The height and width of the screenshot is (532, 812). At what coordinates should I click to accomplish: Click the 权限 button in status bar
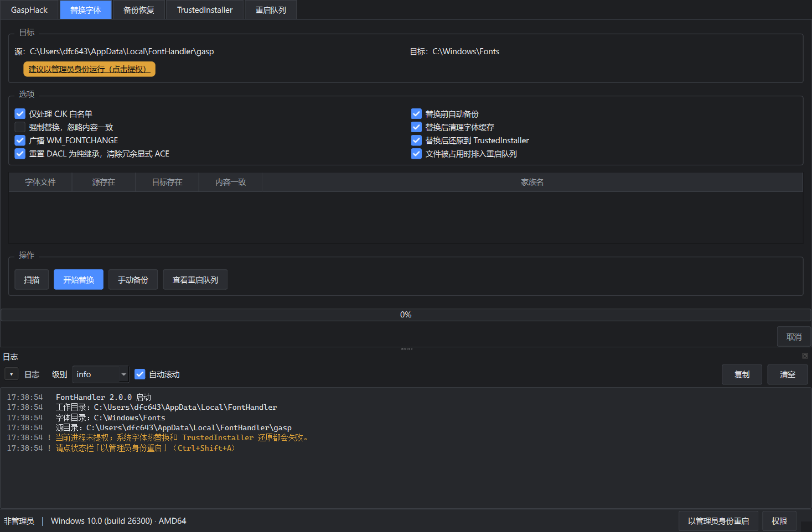pos(779,521)
